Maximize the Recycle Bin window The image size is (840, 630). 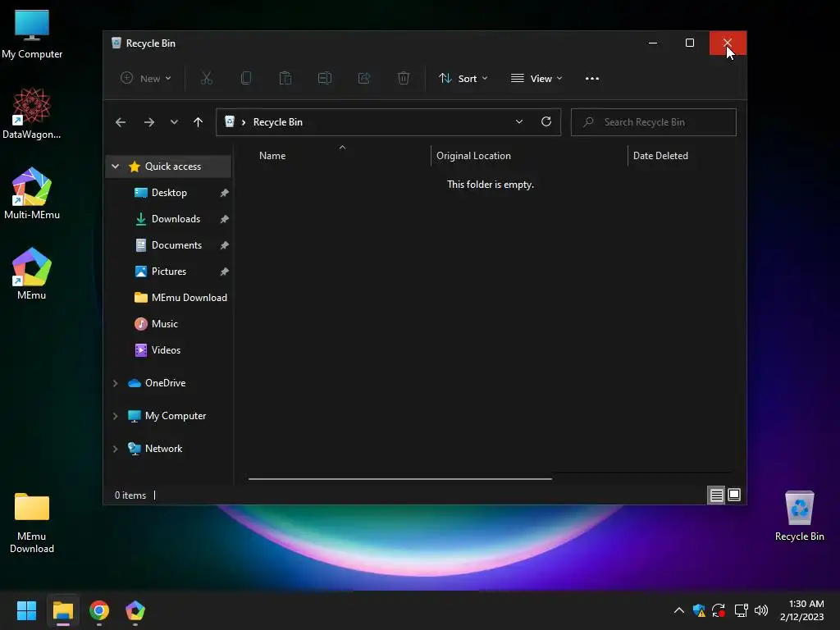click(x=690, y=43)
